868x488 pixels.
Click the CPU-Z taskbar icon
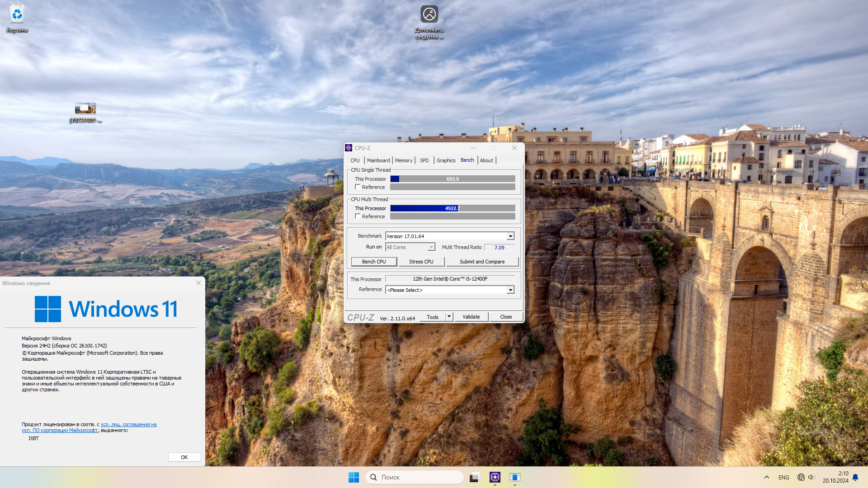(x=495, y=477)
